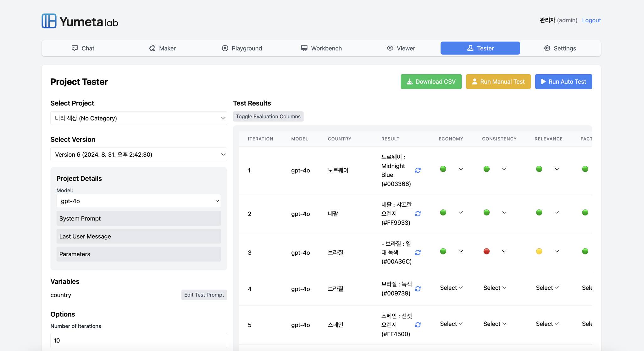Open Economy rating dropdown for iteration 3

tap(461, 251)
